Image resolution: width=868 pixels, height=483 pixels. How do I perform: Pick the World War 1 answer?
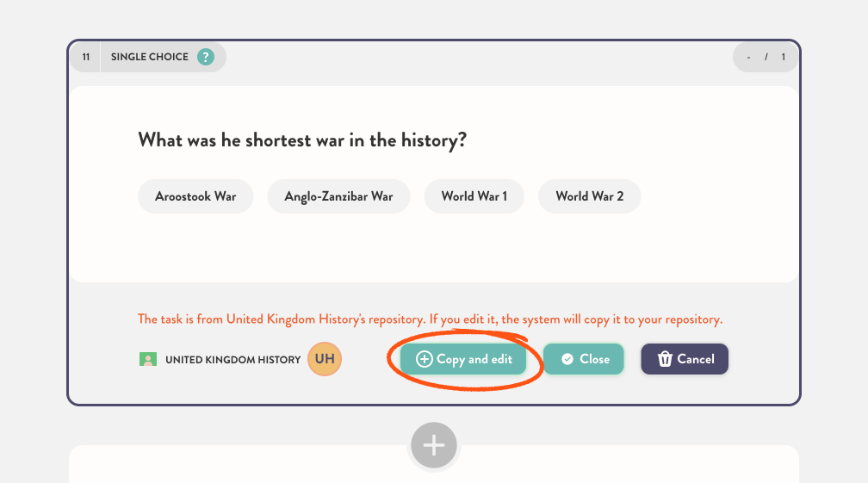pos(474,196)
